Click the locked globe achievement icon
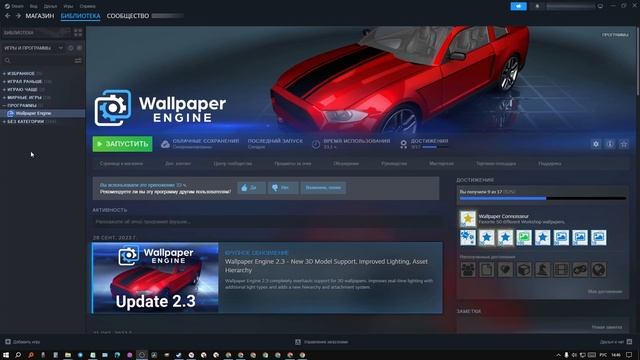The image size is (640, 360). (x=598, y=270)
